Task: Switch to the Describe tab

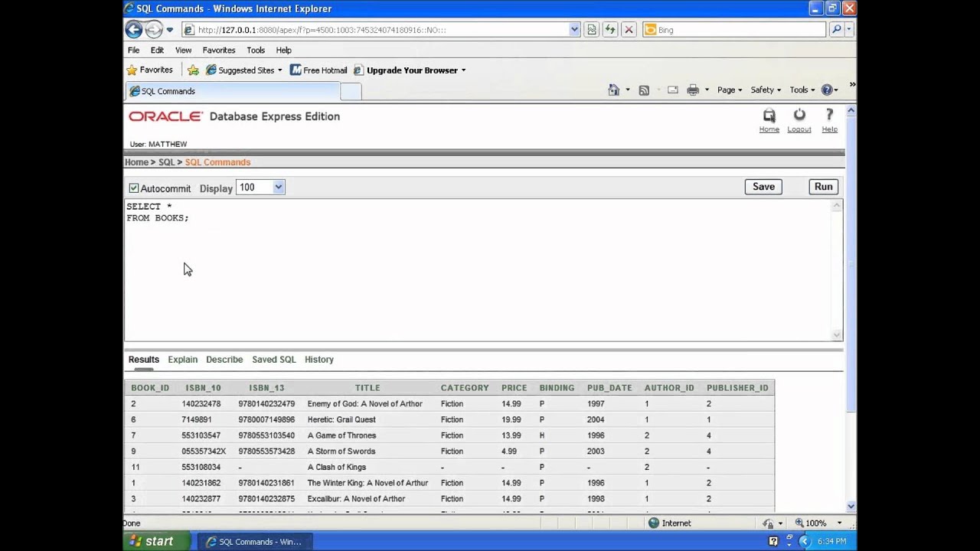Action: click(x=224, y=360)
